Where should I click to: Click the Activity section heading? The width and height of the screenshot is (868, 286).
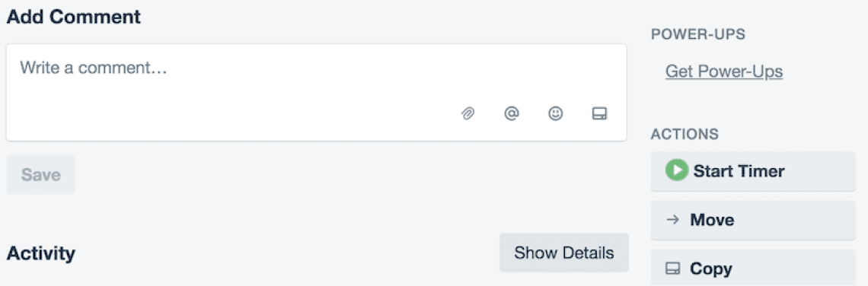point(41,253)
